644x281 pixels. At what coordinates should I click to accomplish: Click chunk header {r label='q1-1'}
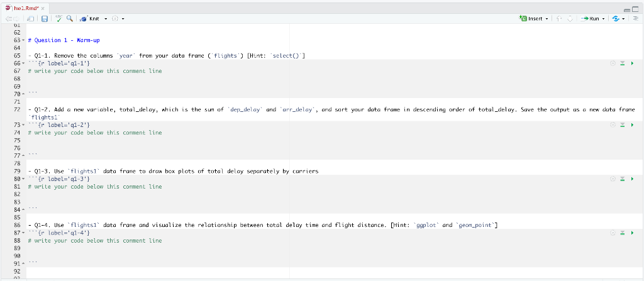58,63
